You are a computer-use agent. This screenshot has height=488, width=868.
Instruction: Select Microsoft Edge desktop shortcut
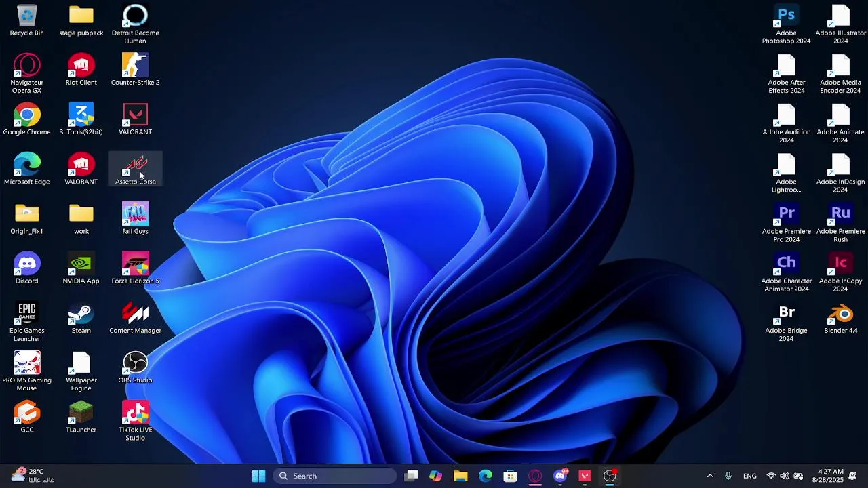click(x=26, y=169)
